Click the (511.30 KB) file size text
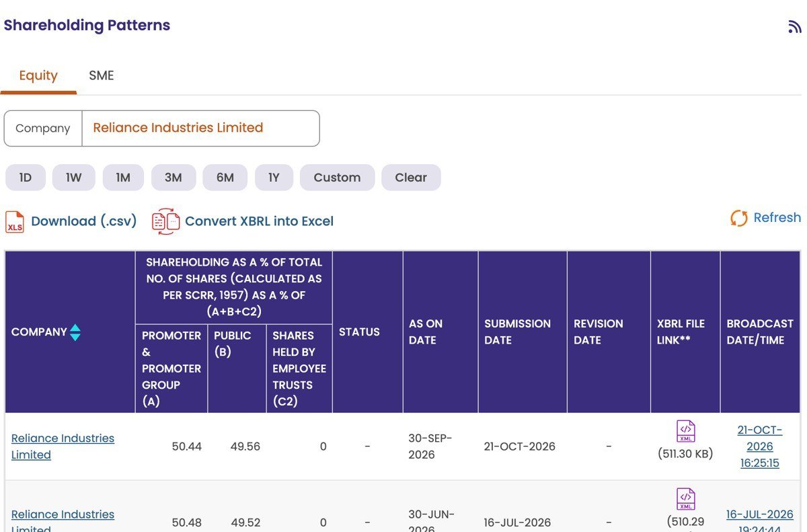The height and width of the screenshot is (532, 807). 685,454
